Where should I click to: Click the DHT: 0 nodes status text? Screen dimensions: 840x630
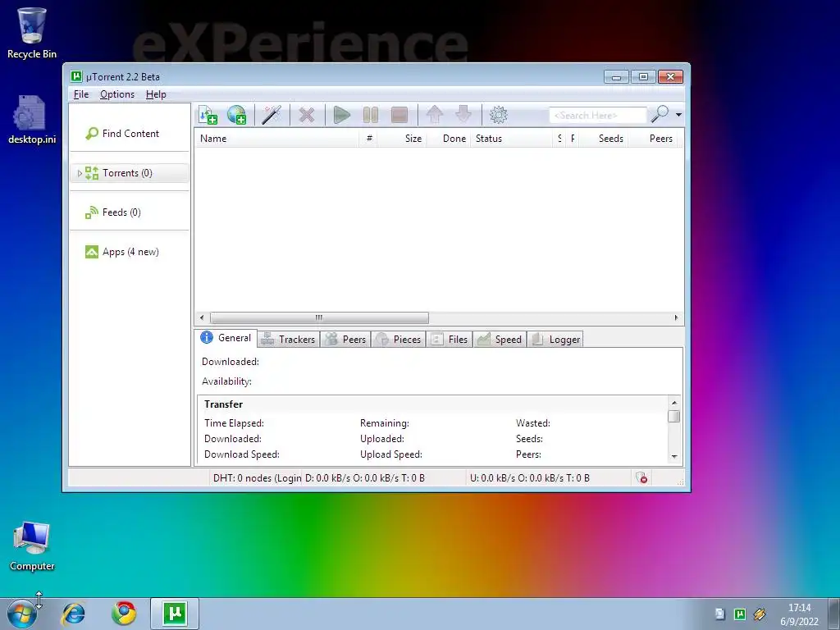point(257,478)
